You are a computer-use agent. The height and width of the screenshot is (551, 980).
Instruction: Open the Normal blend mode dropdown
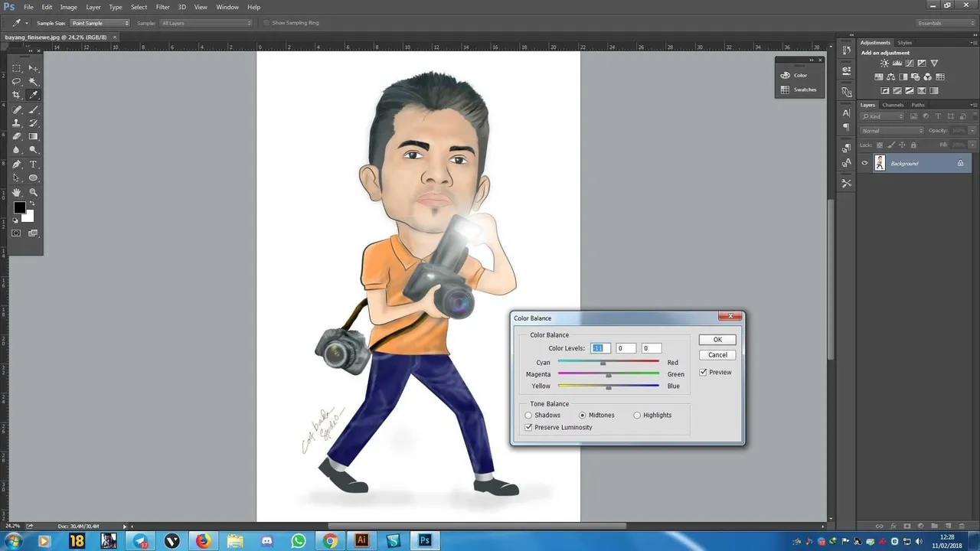[892, 131]
